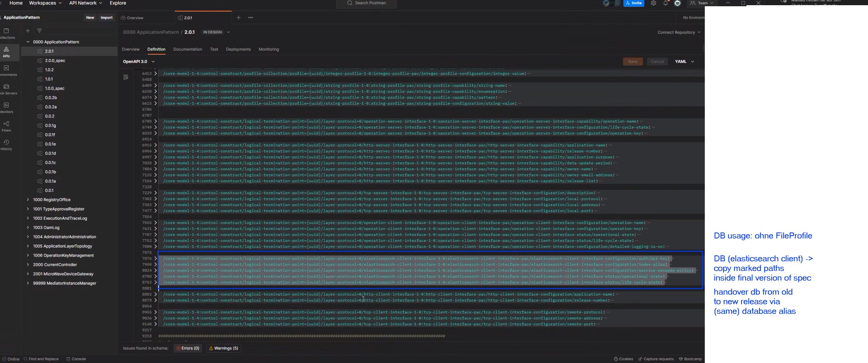Switch to the Monitoring tab
The image size is (868, 363).
click(x=269, y=49)
